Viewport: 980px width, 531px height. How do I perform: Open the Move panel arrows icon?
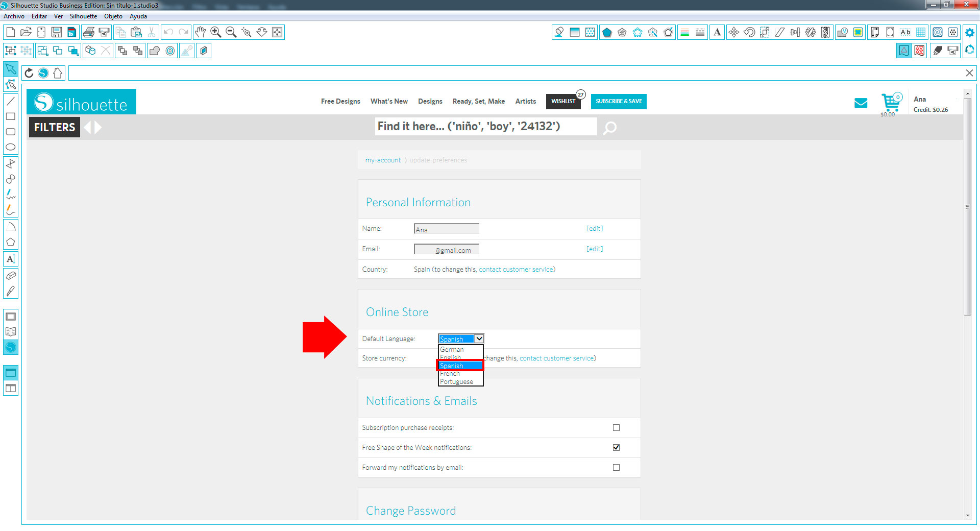pyautogui.click(x=733, y=32)
